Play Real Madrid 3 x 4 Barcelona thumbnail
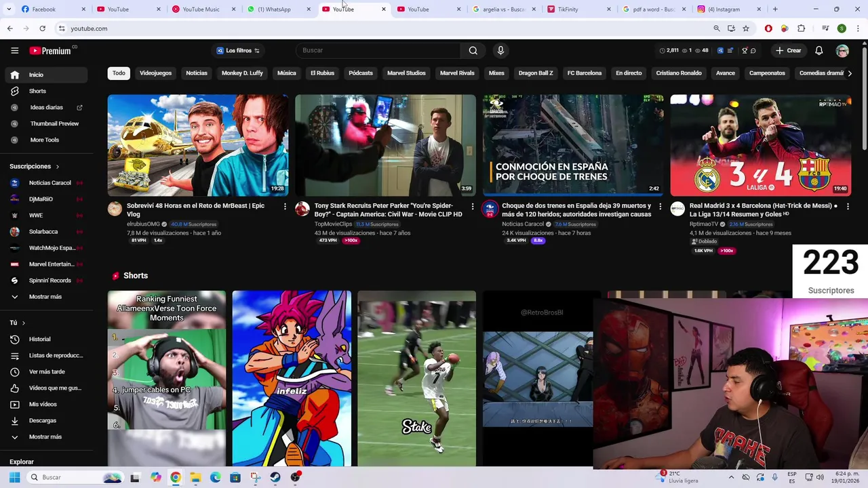 coord(761,145)
